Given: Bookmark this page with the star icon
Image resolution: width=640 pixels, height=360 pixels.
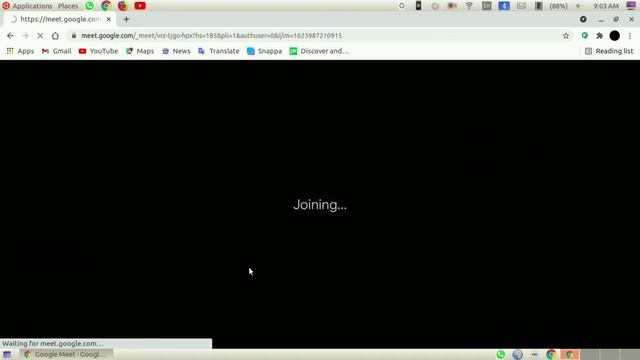Looking at the screenshot, I should 566,36.
